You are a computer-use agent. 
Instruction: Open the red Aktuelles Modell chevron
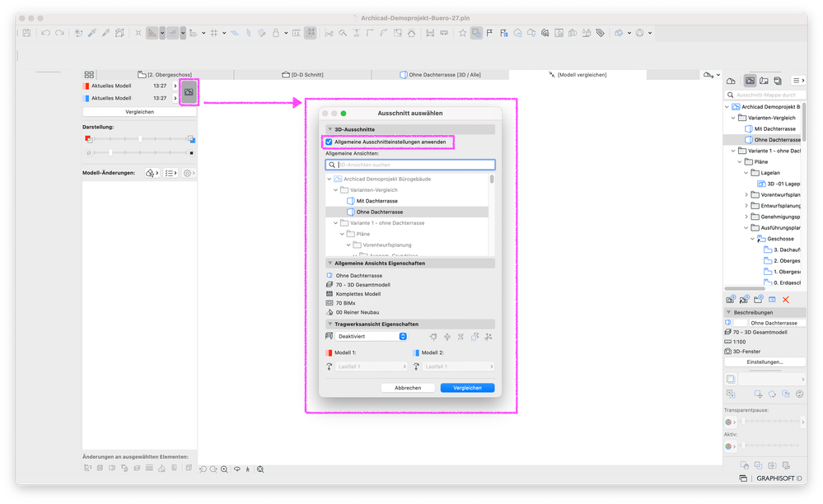click(175, 86)
